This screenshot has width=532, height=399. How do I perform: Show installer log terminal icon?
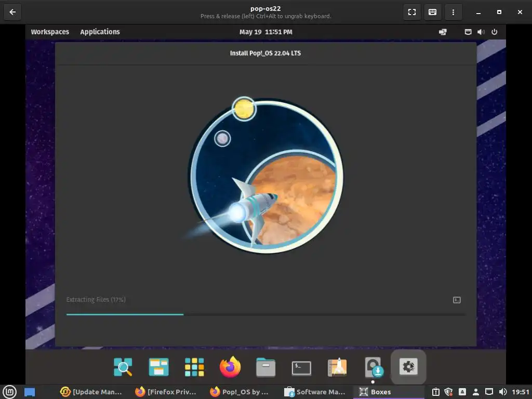pyautogui.click(x=457, y=300)
